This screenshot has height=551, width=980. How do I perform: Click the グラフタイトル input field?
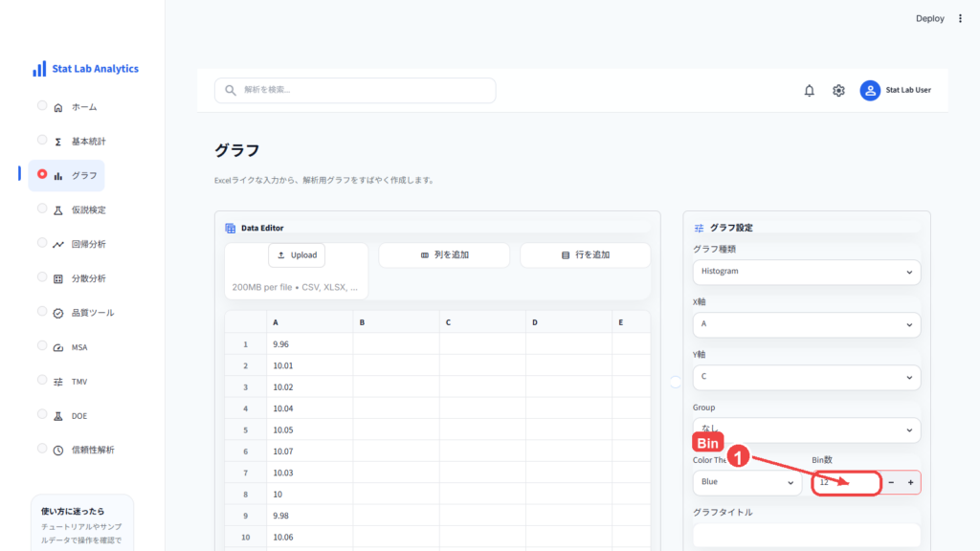pos(806,536)
